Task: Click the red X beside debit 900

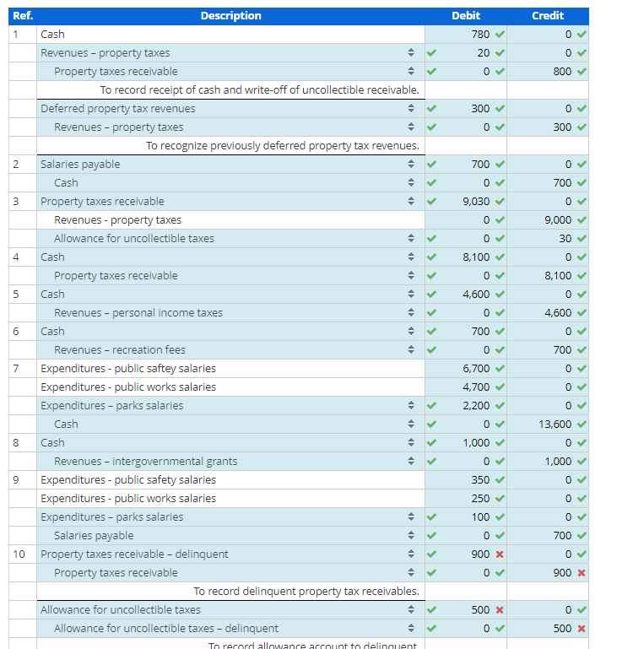Action: [500, 554]
